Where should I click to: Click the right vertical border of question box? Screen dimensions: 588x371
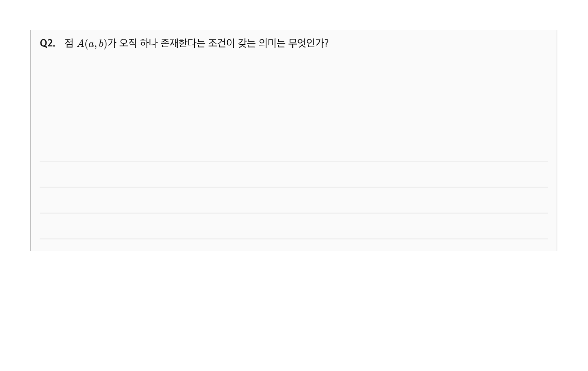(557, 140)
